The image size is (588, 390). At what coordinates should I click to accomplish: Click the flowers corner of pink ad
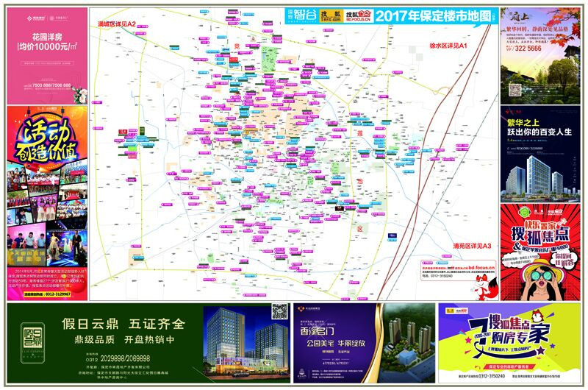point(80,95)
